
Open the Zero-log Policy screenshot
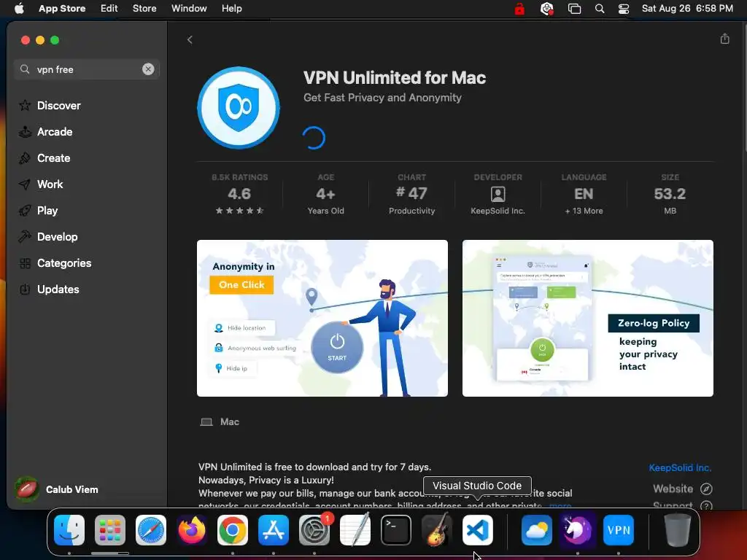click(x=587, y=318)
